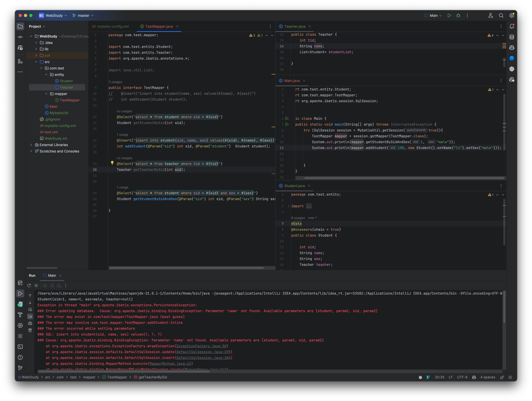Click horizontal scrollbar in Main.java editor

[x=404, y=178]
